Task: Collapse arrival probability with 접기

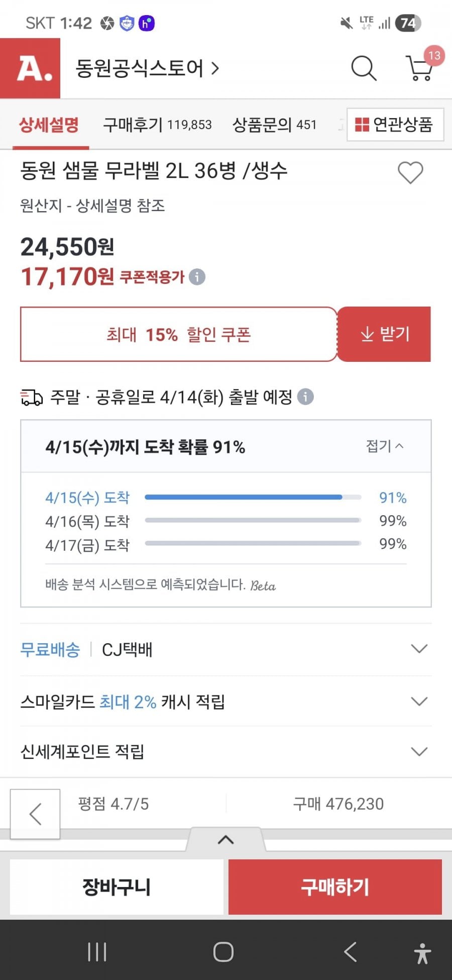Action: (385, 446)
